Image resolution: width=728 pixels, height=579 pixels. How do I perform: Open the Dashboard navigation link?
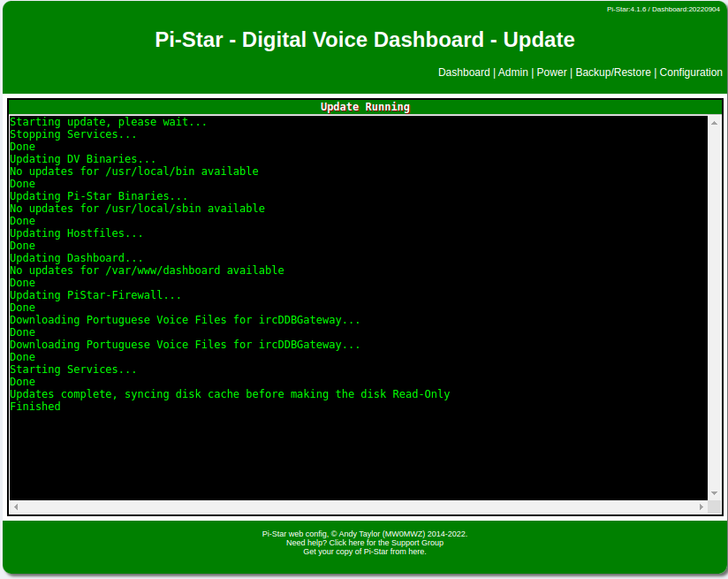click(x=463, y=72)
